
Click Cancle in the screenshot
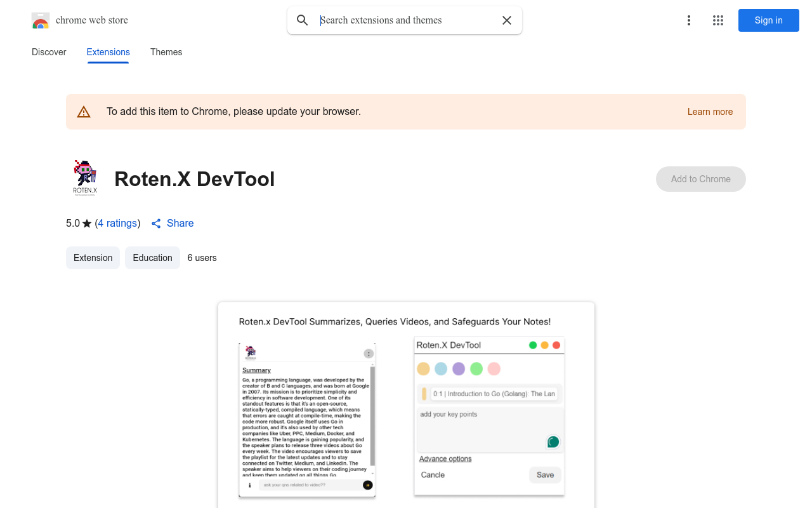click(433, 475)
